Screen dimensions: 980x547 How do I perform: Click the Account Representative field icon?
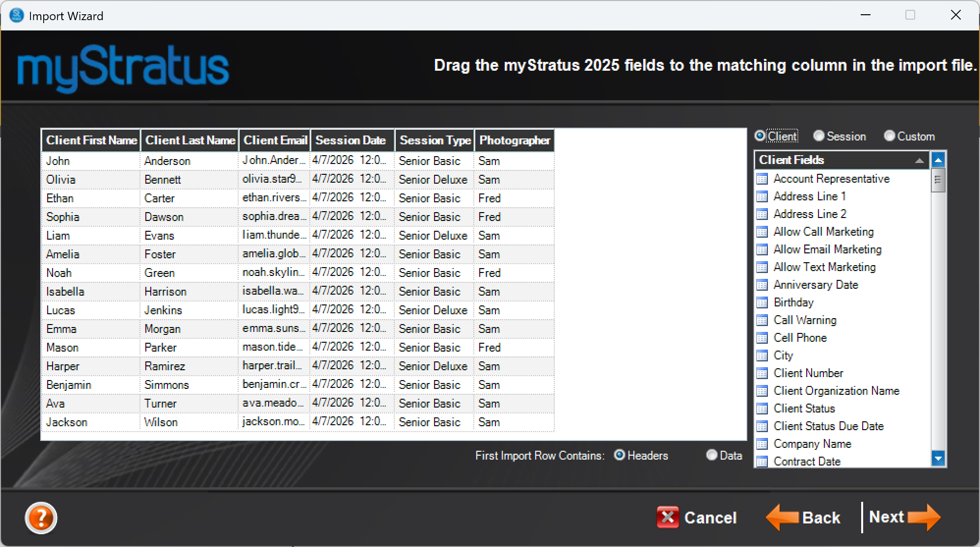762,179
